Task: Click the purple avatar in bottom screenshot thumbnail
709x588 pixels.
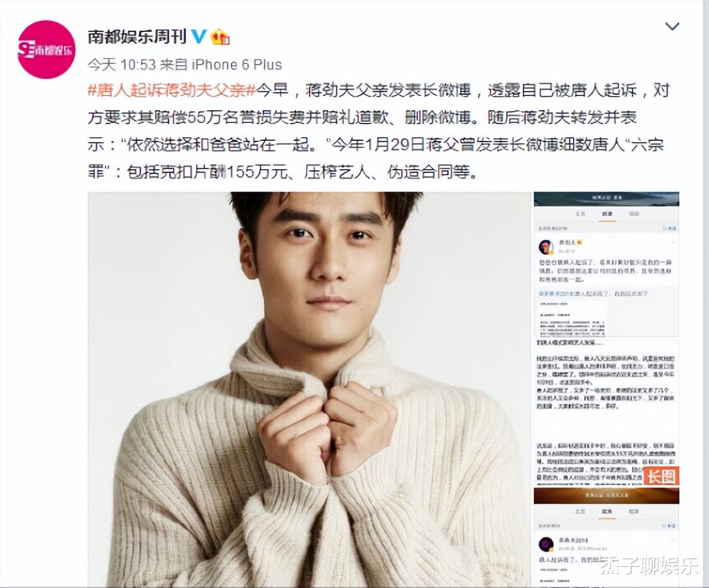Action: point(547,544)
